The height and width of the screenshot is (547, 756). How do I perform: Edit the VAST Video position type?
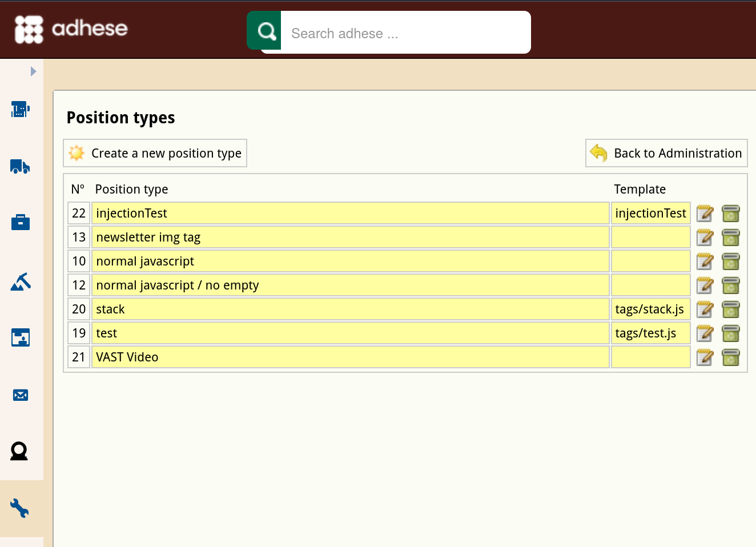point(705,357)
